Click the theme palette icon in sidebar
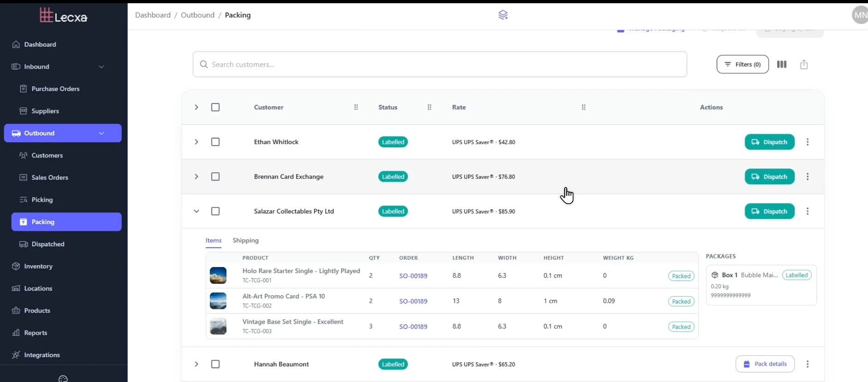 pos(63,379)
